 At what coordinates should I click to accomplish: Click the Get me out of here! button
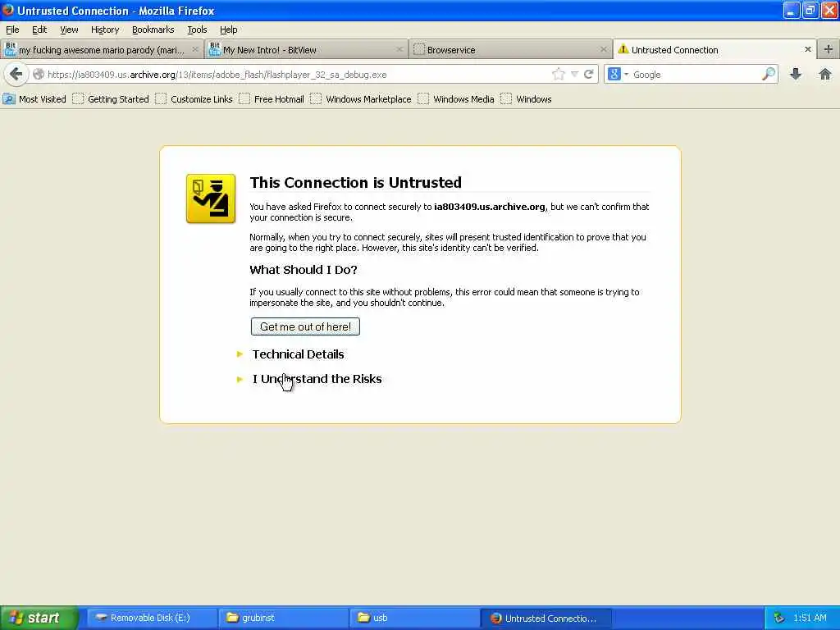click(305, 326)
